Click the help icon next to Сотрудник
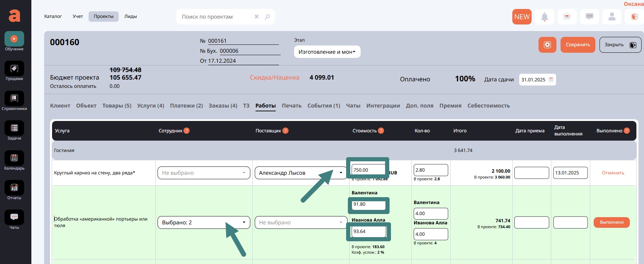Screen dimensions: 644x264 [187, 131]
